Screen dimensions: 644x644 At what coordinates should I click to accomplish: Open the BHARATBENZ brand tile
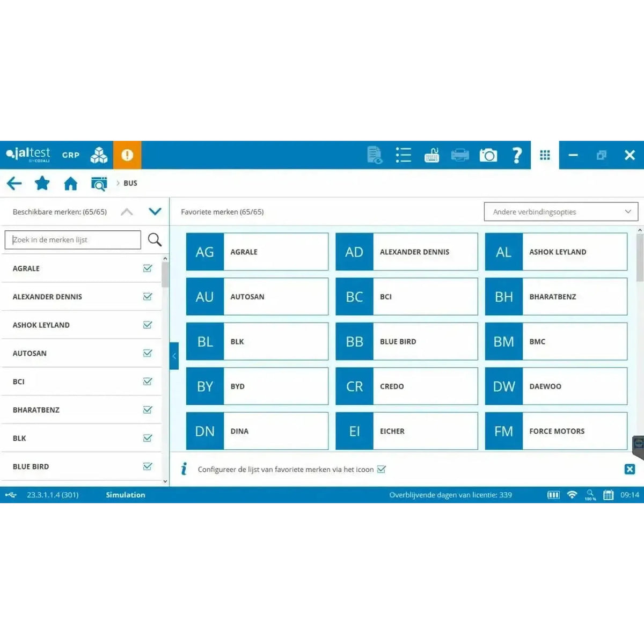point(556,296)
